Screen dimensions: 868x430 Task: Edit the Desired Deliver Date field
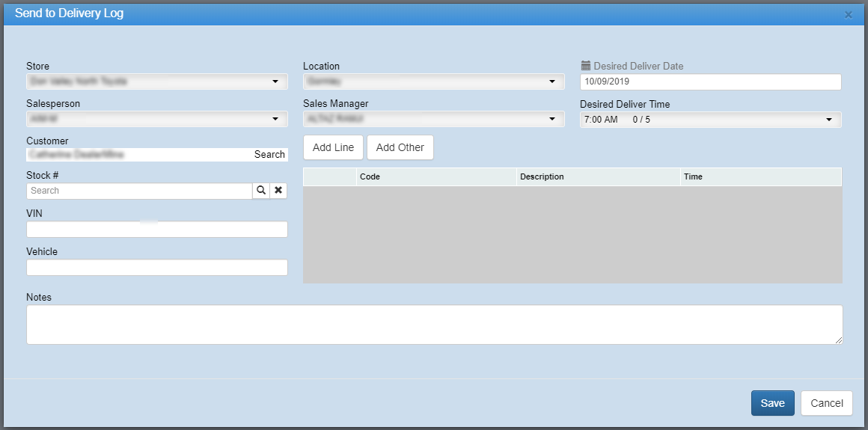(710, 82)
